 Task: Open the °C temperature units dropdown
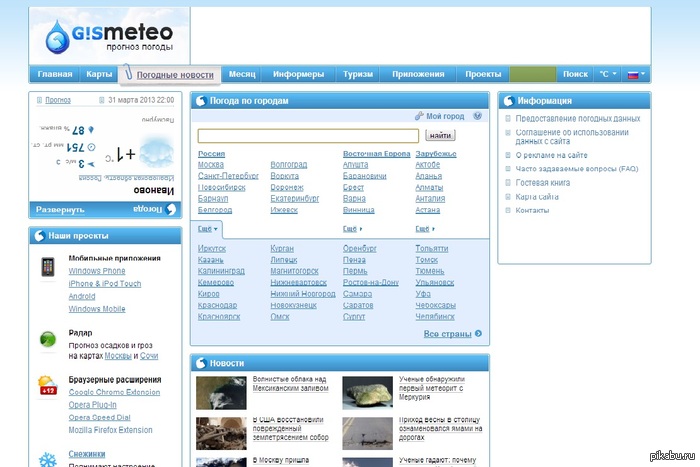click(x=608, y=74)
